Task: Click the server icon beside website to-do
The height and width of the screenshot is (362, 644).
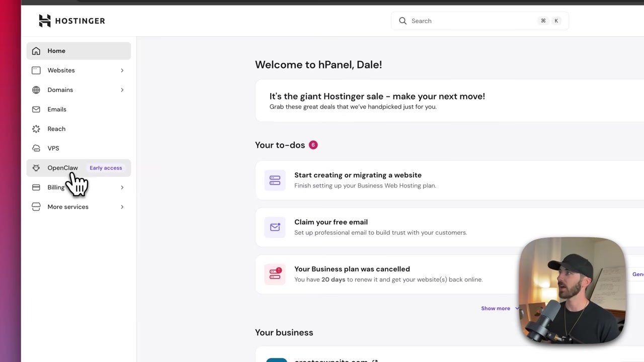Action: click(275, 180)
